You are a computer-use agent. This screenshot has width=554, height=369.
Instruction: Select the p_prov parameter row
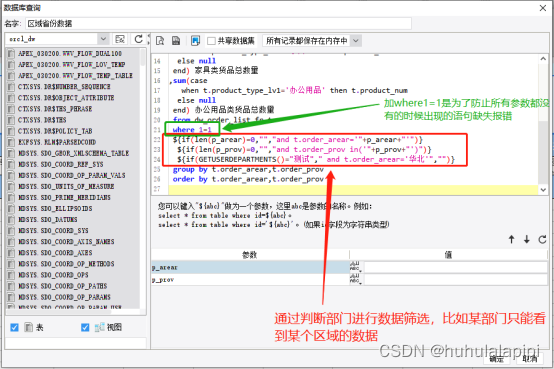pyautogui.click(x=250, y=280)
